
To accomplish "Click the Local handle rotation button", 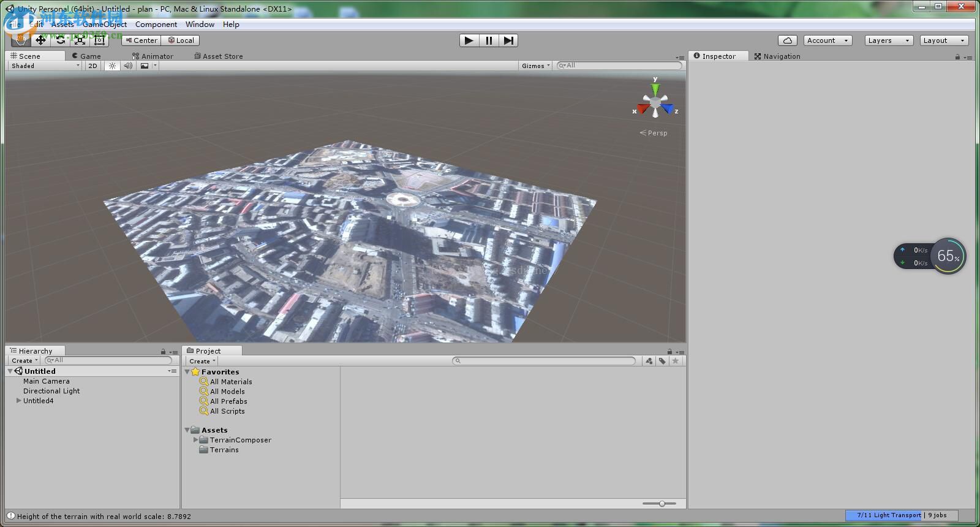I will point(181,40).
